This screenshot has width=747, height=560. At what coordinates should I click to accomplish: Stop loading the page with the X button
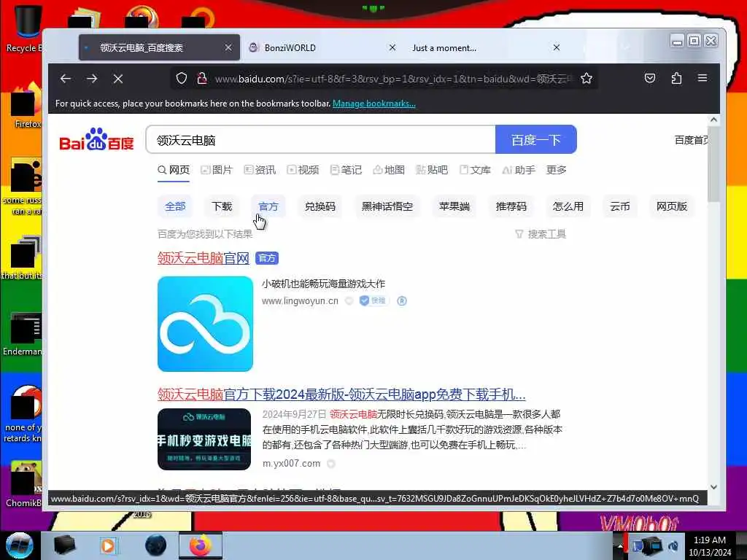tap(118, 79)
